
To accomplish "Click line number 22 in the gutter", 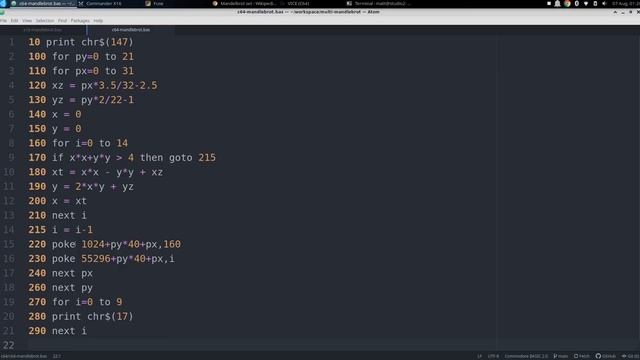I will pos(9,345).
